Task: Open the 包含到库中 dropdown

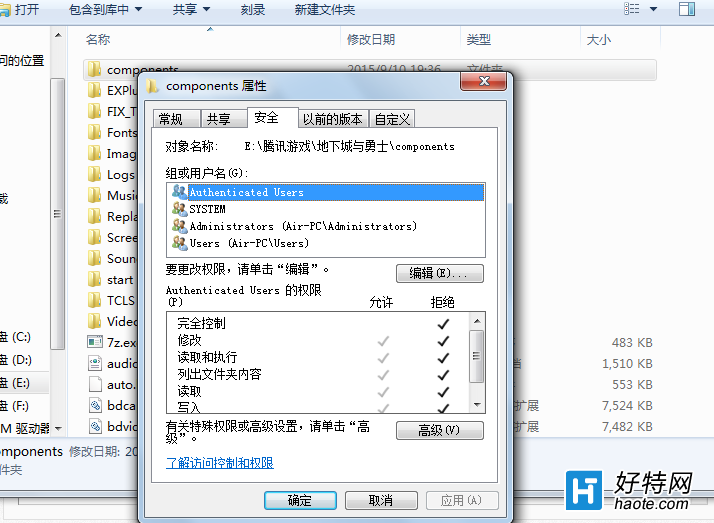Action: (x=105, y=10)
